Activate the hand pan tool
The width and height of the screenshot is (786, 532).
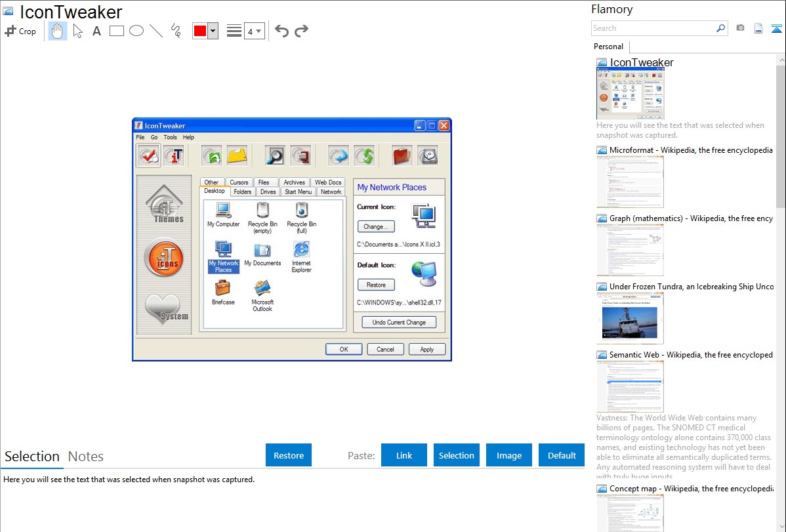[58, 31]
